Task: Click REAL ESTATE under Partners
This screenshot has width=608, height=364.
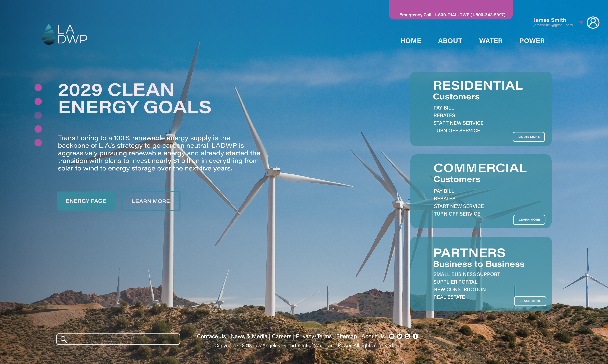Action: 449,297
